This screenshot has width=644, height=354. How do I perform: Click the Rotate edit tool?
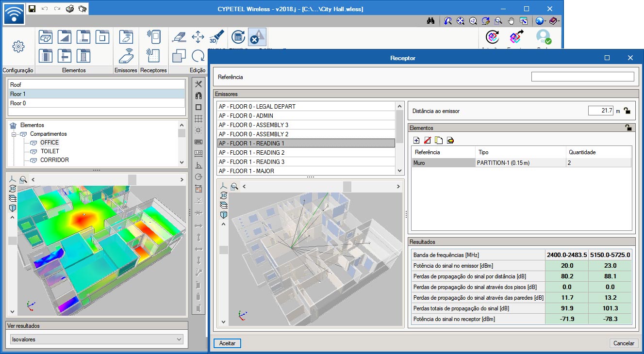coord(198,56)
